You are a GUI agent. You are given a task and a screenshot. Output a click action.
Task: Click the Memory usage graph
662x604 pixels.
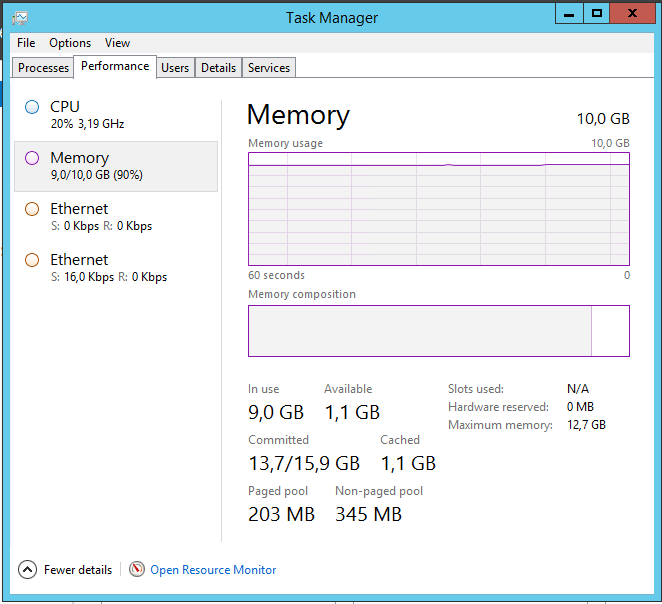(438, 208)
